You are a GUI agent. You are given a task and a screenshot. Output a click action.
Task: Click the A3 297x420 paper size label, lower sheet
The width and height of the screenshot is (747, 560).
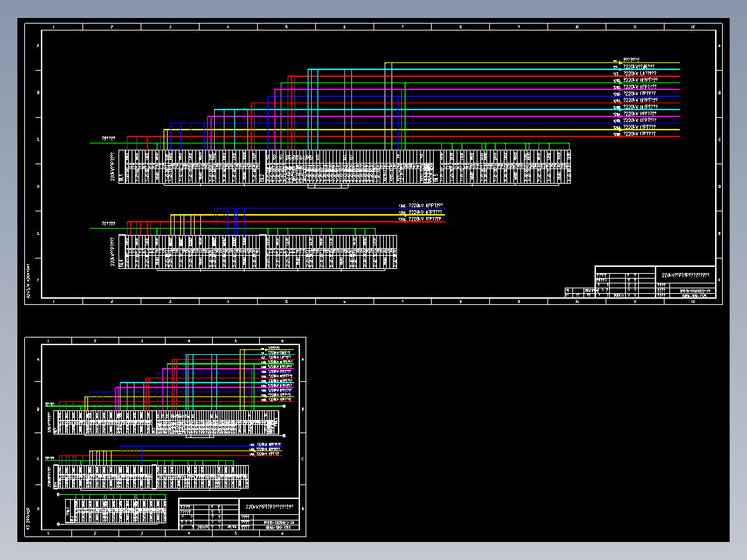point(28,518)
